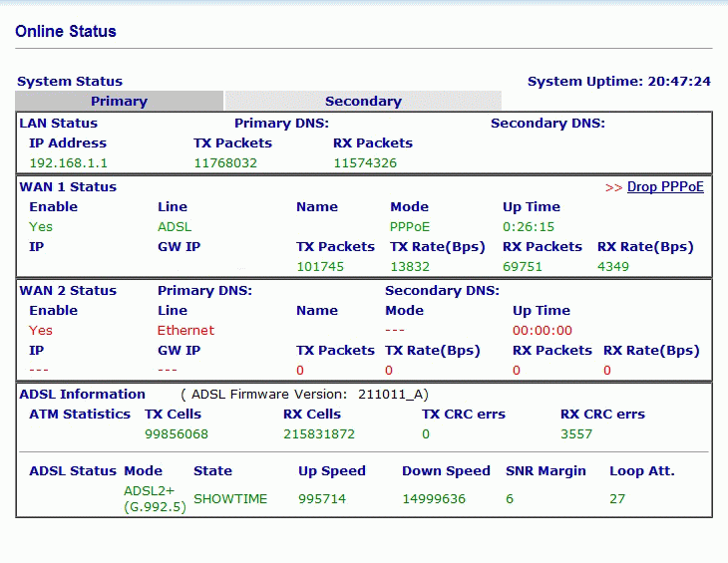Click Loop Att. value 27
728x563 pixels.
(x=617, y=499)
